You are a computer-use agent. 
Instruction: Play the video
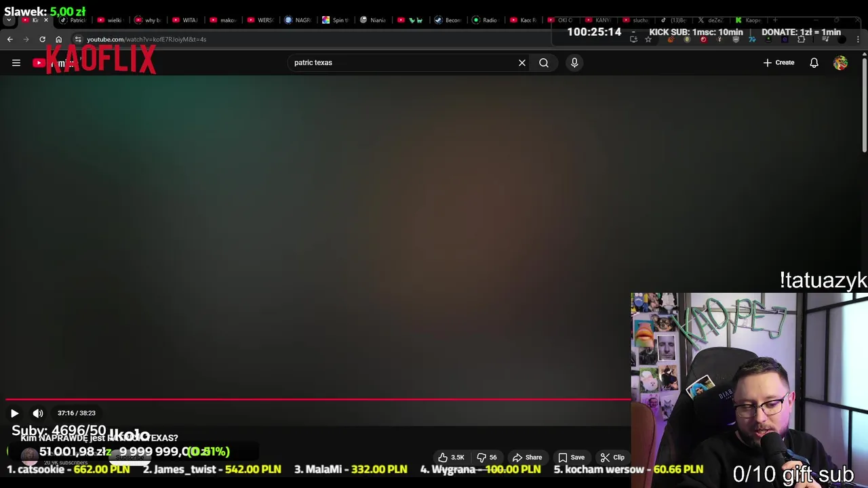click(x=14, y=413)
